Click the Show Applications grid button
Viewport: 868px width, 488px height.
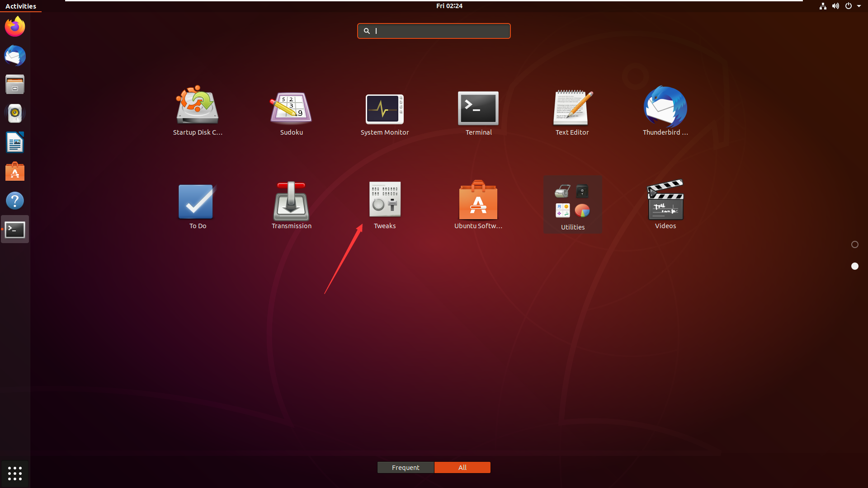click(x=15, y=474)
